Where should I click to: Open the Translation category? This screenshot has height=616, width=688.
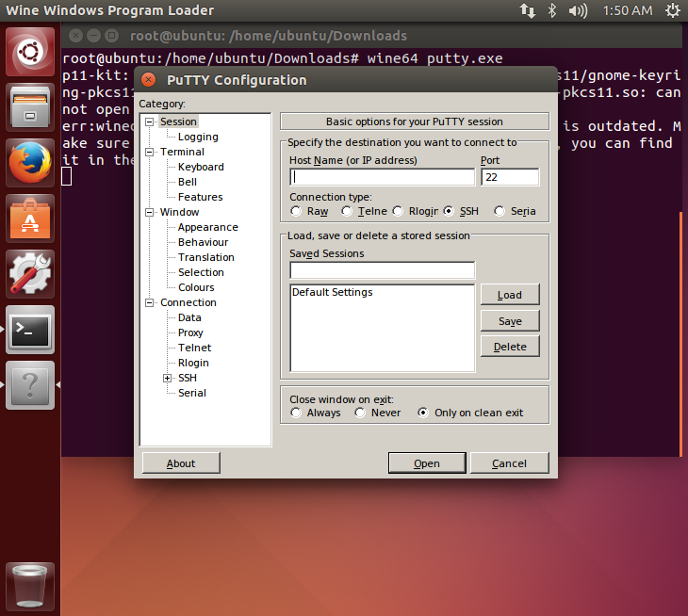tap(206, 257)
